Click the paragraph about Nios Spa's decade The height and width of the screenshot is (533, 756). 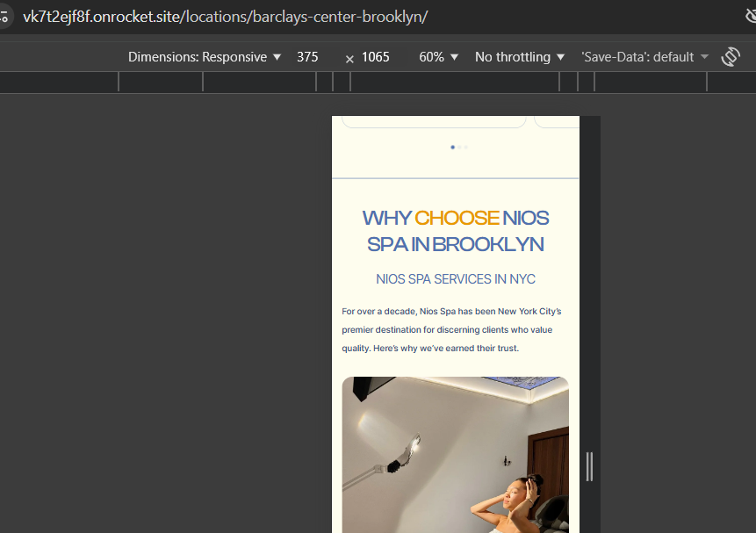(x=452, y=330)
